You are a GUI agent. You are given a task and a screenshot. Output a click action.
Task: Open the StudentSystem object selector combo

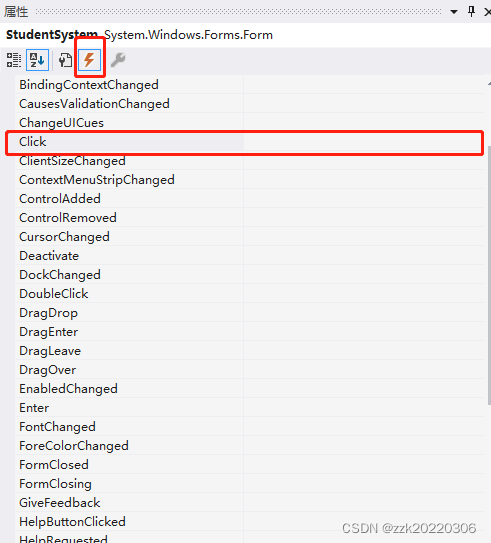click(x=246, y=35)
